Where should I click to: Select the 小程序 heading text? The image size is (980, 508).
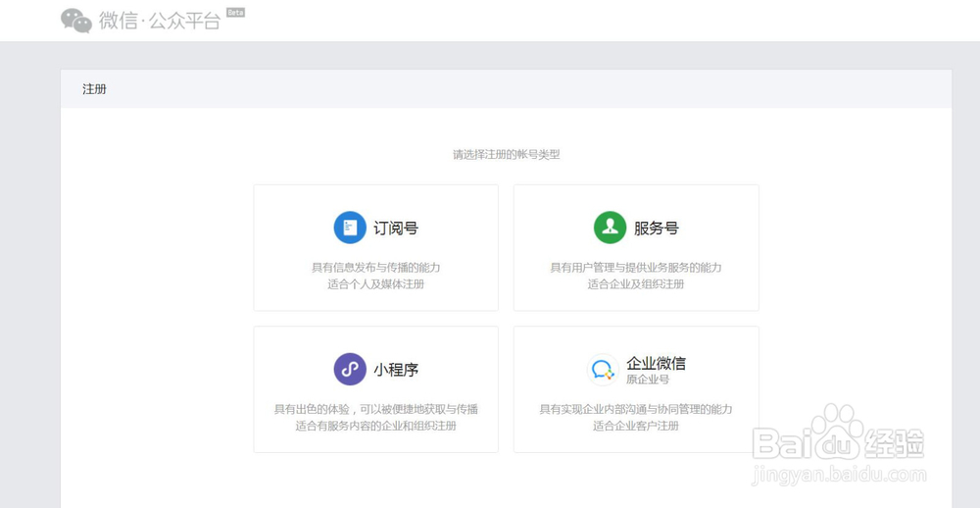click(396, 370)
